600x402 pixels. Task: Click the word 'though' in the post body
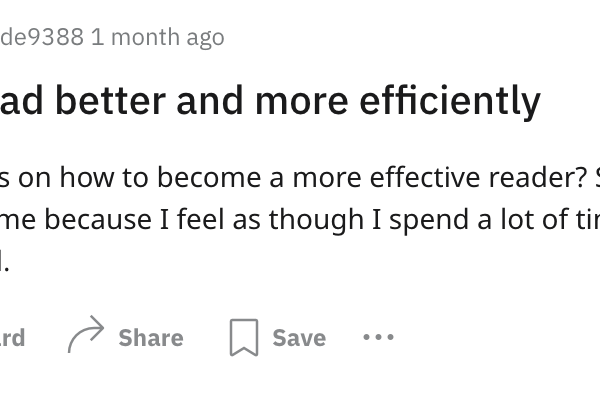[x=316, y=220]
